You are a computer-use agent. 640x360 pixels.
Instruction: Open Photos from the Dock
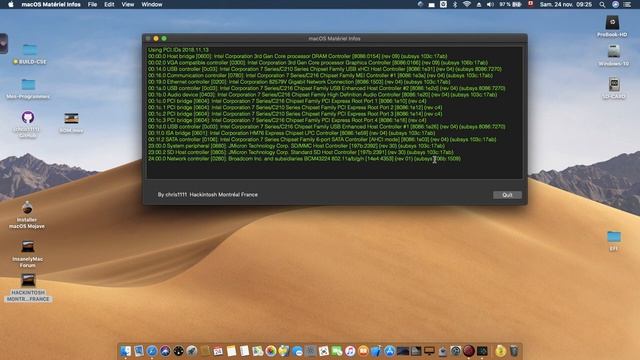[x=271, y=351]
